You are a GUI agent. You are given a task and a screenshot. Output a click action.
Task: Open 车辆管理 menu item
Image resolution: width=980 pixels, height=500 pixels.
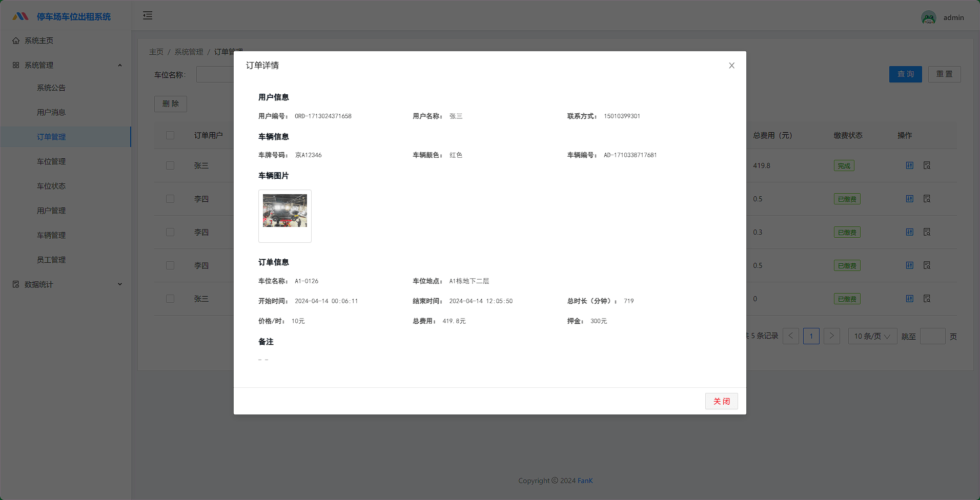(66, 235)
